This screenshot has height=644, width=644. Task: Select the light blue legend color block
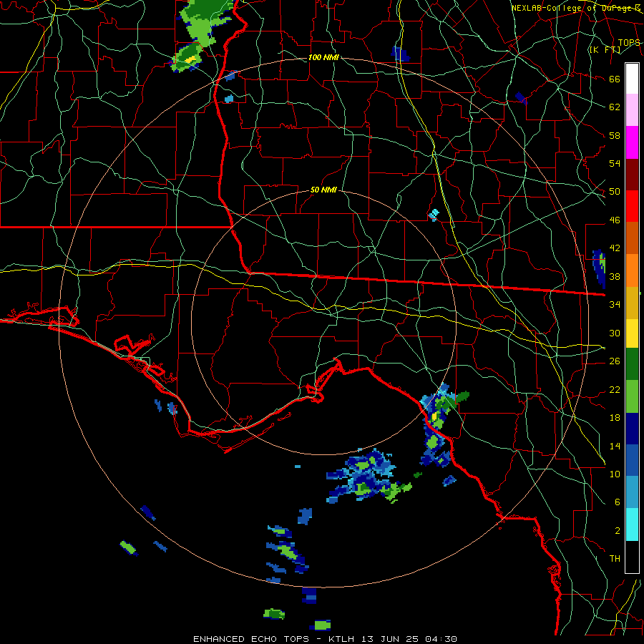[632, 492]
